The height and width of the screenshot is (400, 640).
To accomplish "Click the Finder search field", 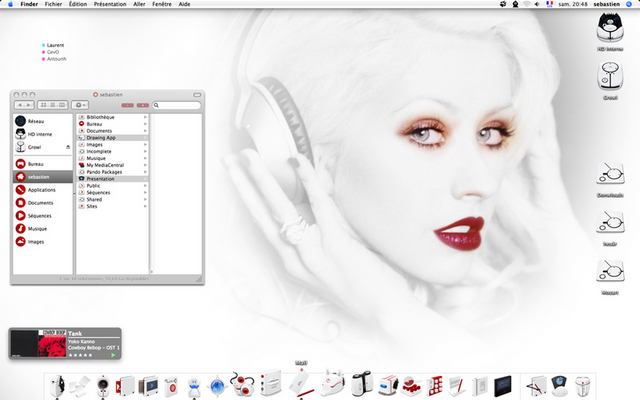I will tap(177, 105).
